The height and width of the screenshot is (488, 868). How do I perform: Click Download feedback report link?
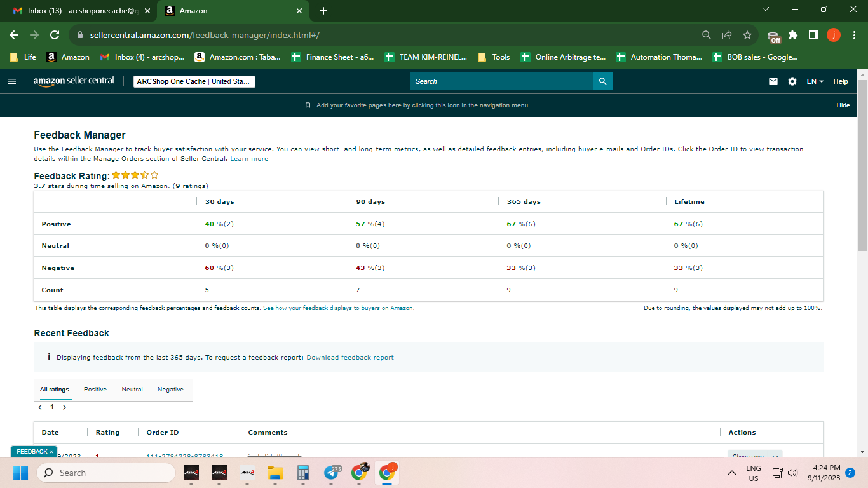(x=350, y=358)
